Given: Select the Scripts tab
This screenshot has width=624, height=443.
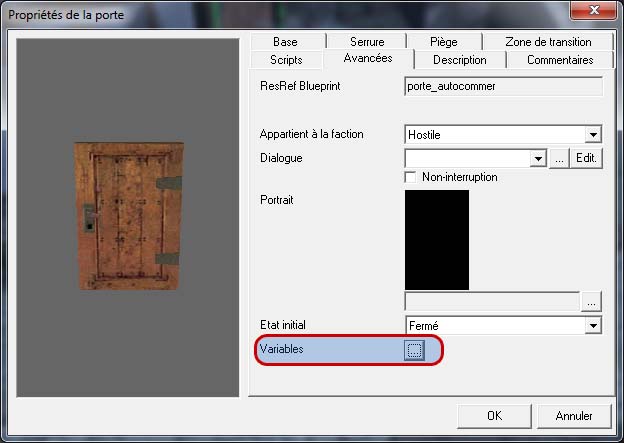Looking at the screenshot, I should [286, 60].
